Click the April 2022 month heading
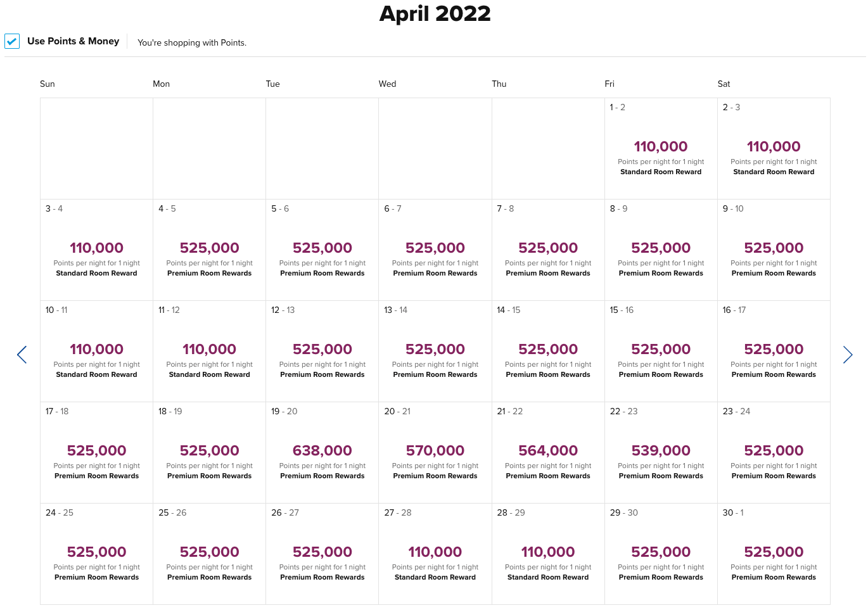Viewport: 868px width, 610px height. 435,14
